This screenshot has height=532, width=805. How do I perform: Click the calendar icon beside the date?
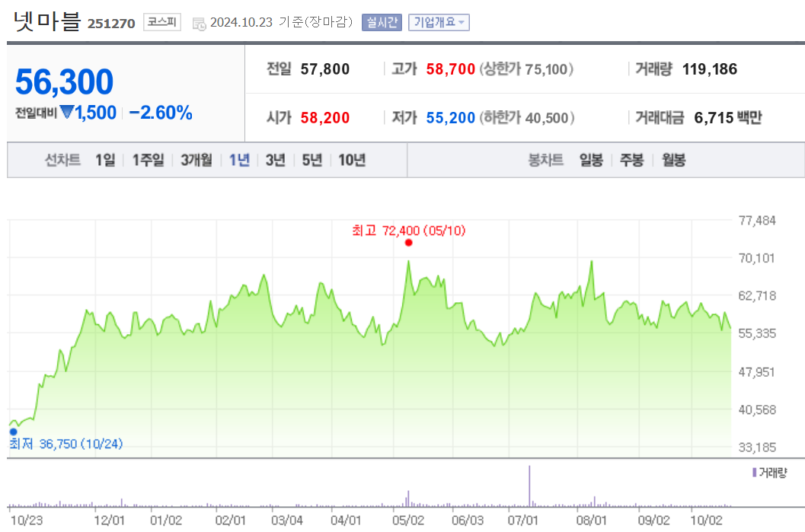click(x=200, y=24)
